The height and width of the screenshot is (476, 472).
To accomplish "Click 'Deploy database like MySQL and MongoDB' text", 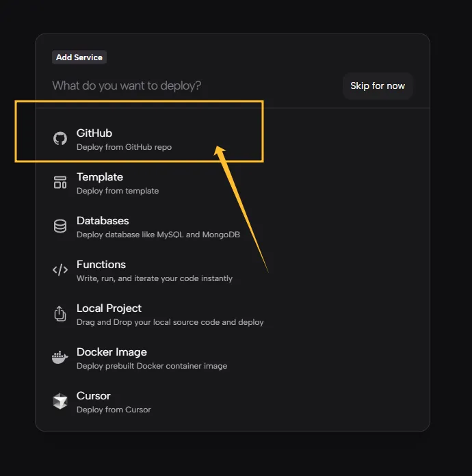I will (x=158, y=235).
